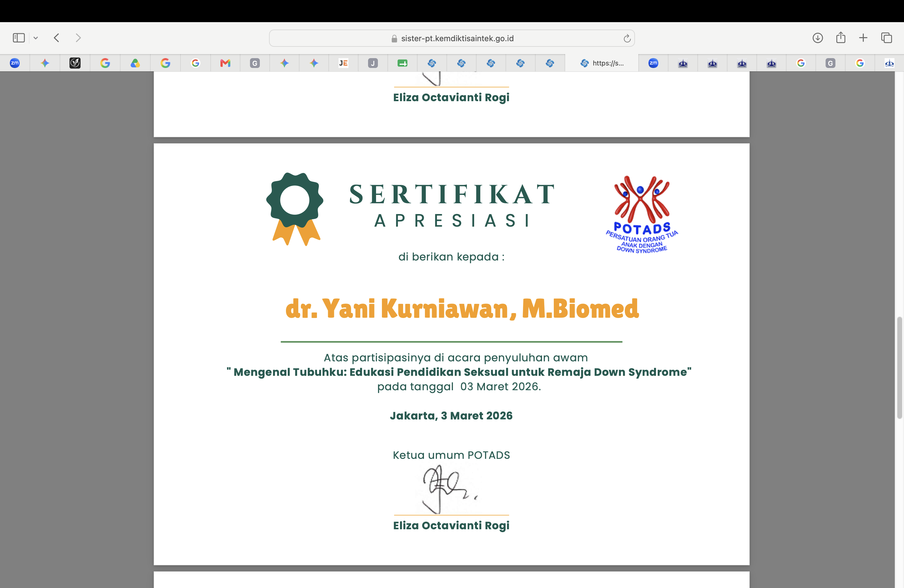Switch to last tab with white Garuda logo
The width and height of the screenshot is (904, 588).
[x=889, y=63]
